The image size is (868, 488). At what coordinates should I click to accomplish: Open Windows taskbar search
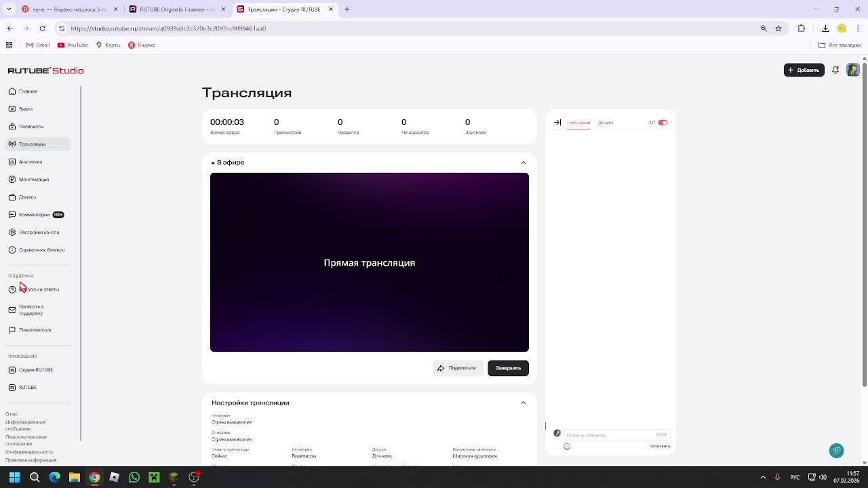[35, 477]
